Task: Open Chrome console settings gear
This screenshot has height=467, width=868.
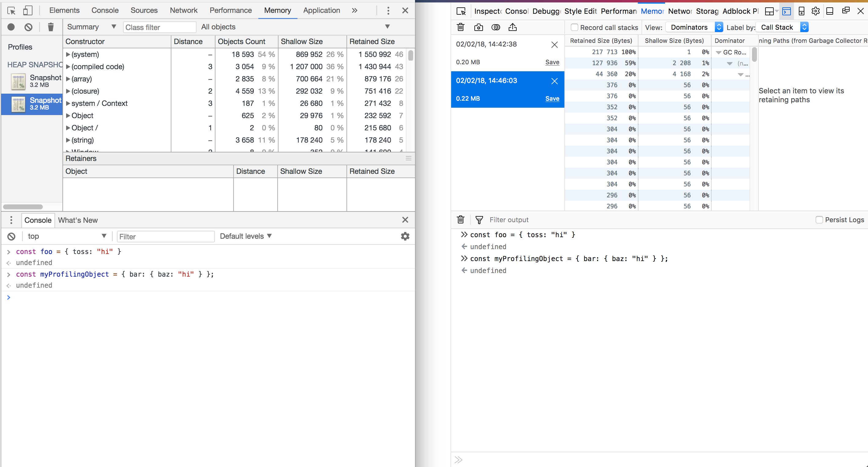Action: (405, 236)
